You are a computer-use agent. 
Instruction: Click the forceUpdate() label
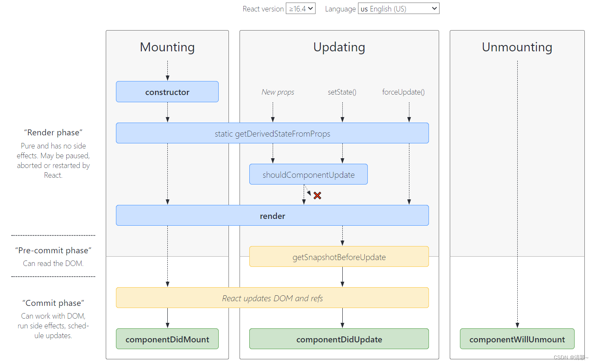403,92
